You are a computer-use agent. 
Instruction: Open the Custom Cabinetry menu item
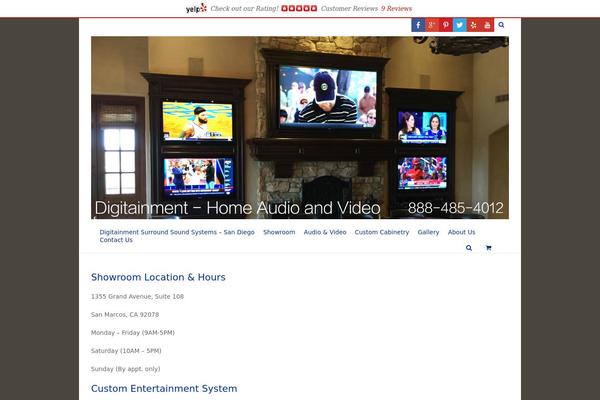(x=382, y=232)
